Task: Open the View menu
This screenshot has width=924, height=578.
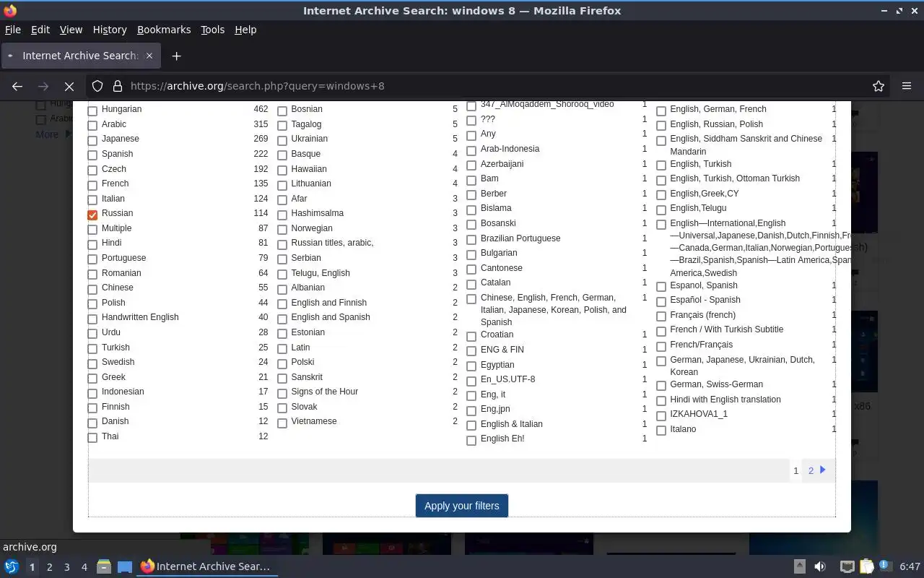Action: 71,30
